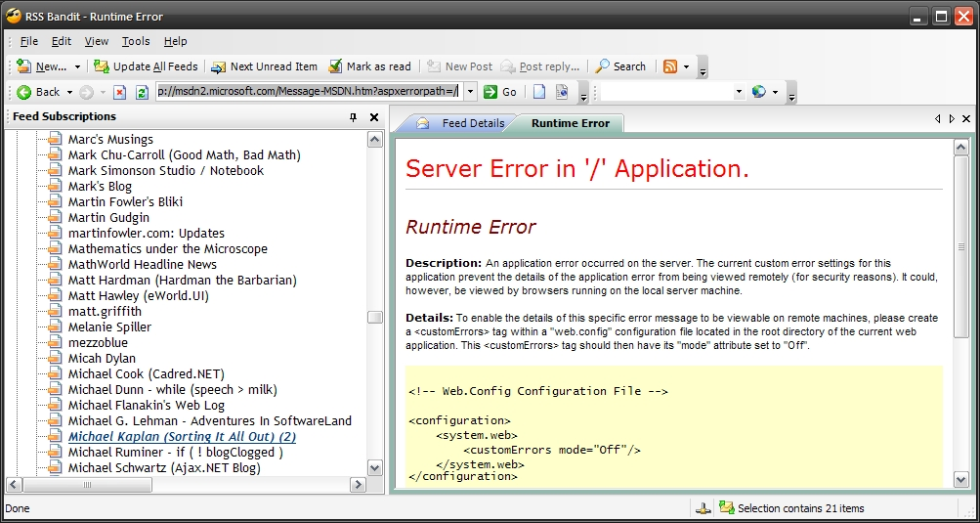
Task: Open the View menu
Action: tap(97, 41)
